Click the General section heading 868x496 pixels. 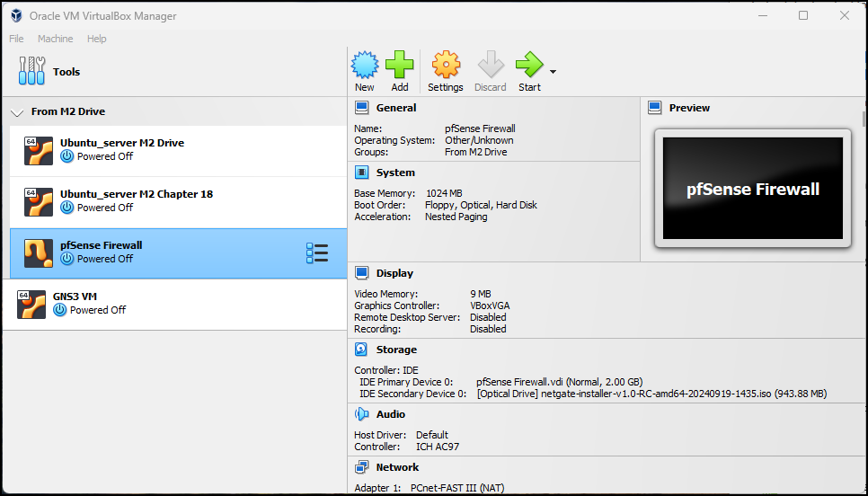point(396,108)
